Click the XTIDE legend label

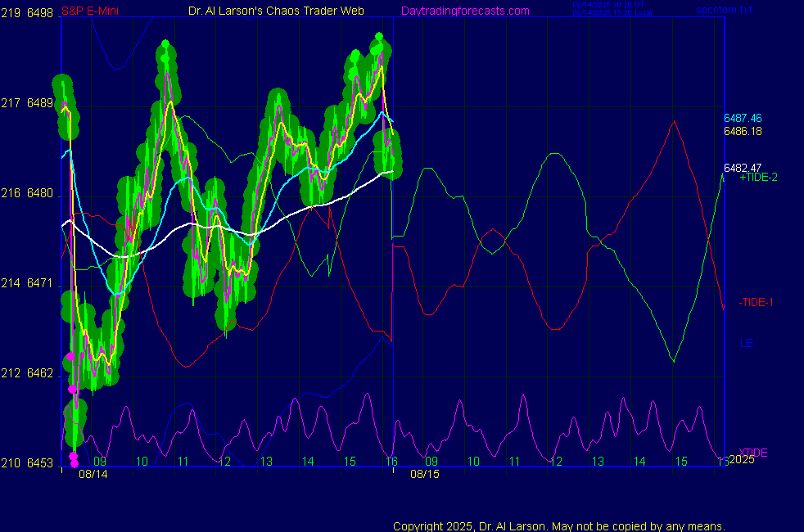click(x=753, y=453)
